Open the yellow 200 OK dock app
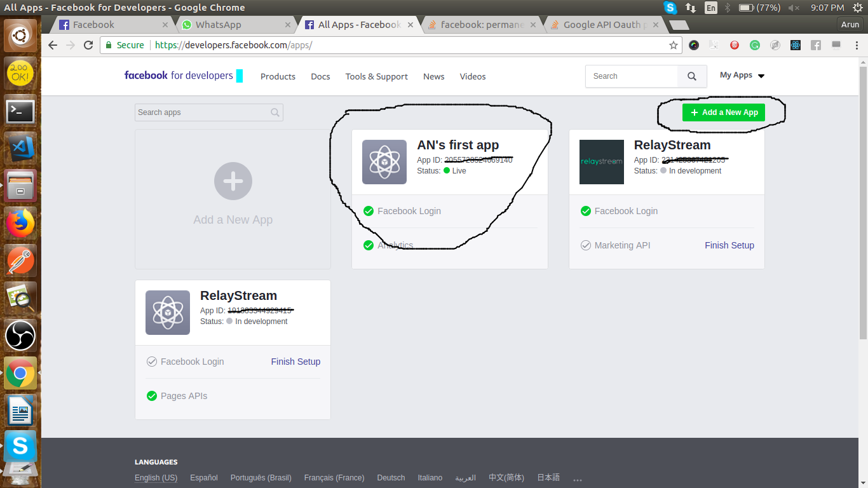 coord(20,73)
